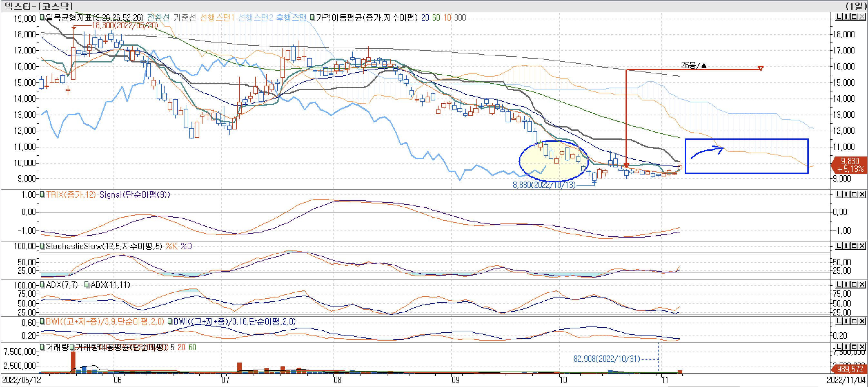Click the L-shaped icon in StochasticSlow panel
This screenshot has width=868, height=387.
point(839,246)
